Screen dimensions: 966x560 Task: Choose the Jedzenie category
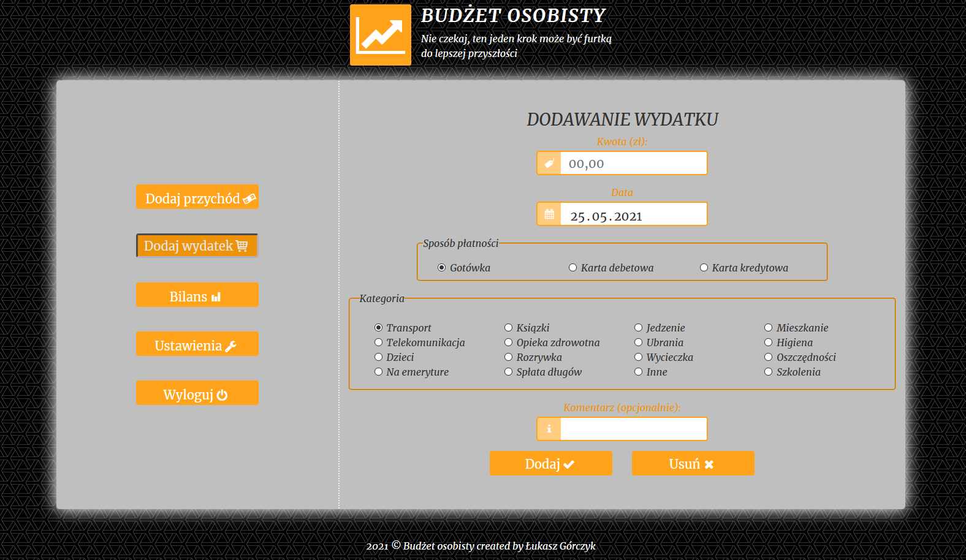tap(639, 328)
